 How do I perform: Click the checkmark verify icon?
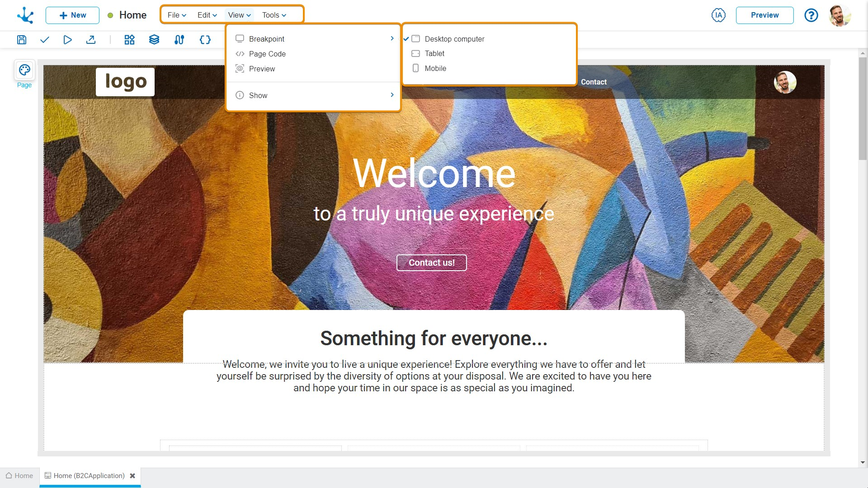click(44, 40)
